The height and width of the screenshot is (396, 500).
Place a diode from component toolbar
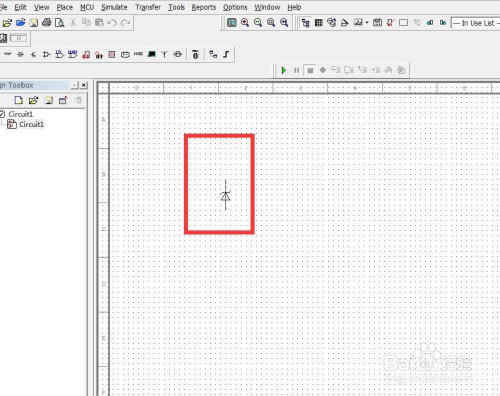click(20, 54)
